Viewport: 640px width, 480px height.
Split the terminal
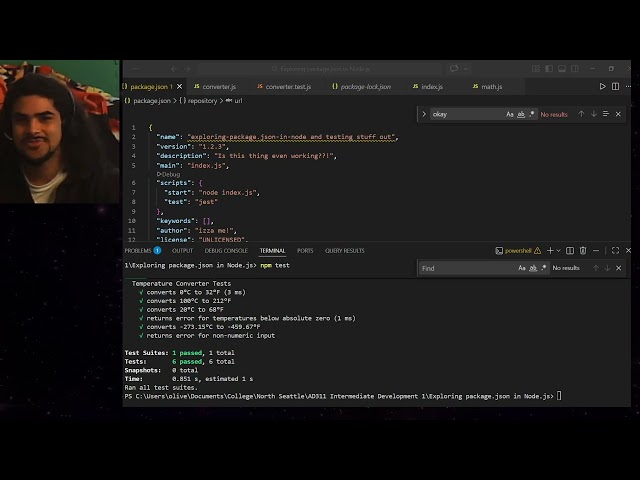pyautogui.click(x=570, y=251)
